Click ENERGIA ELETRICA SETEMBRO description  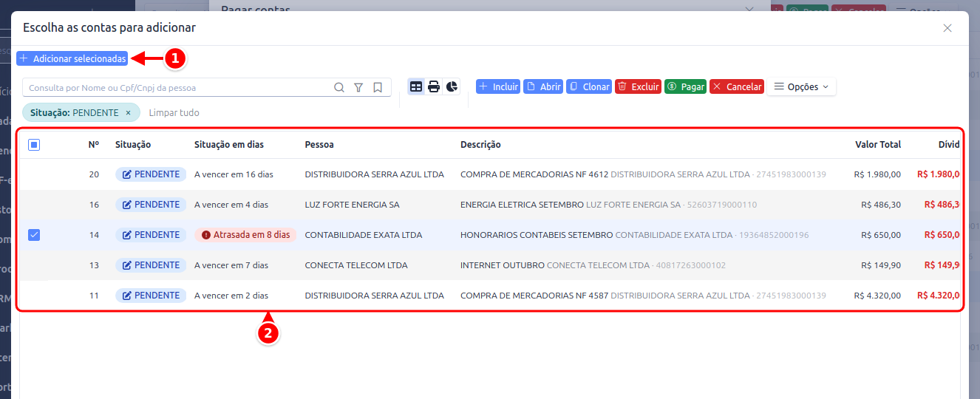(x=522, y=205)
